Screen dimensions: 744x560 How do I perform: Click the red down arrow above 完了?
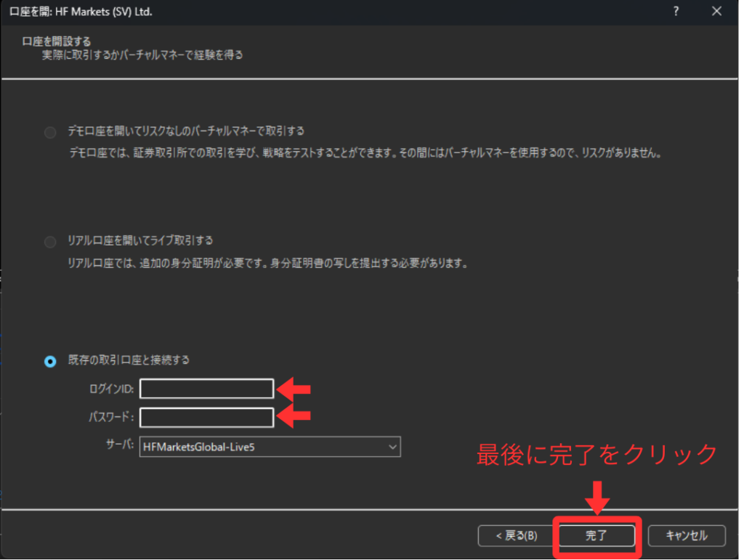(596, 498)
